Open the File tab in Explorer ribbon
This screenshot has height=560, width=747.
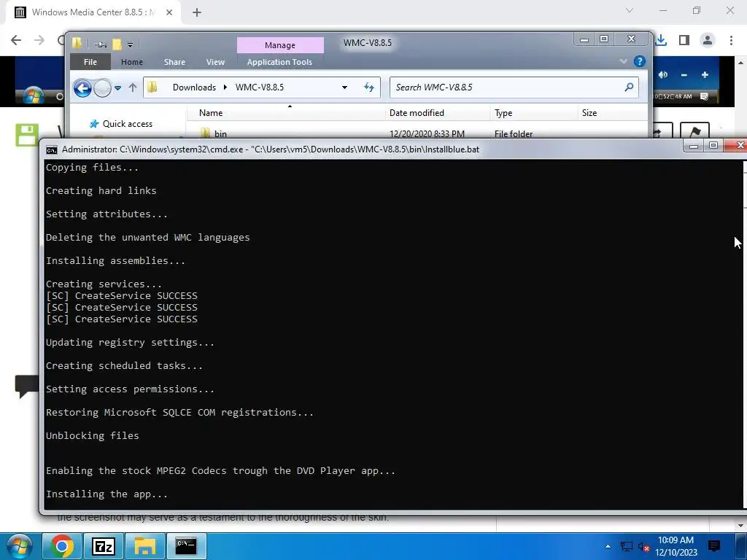pyautogui.click(x=90, y=62)
